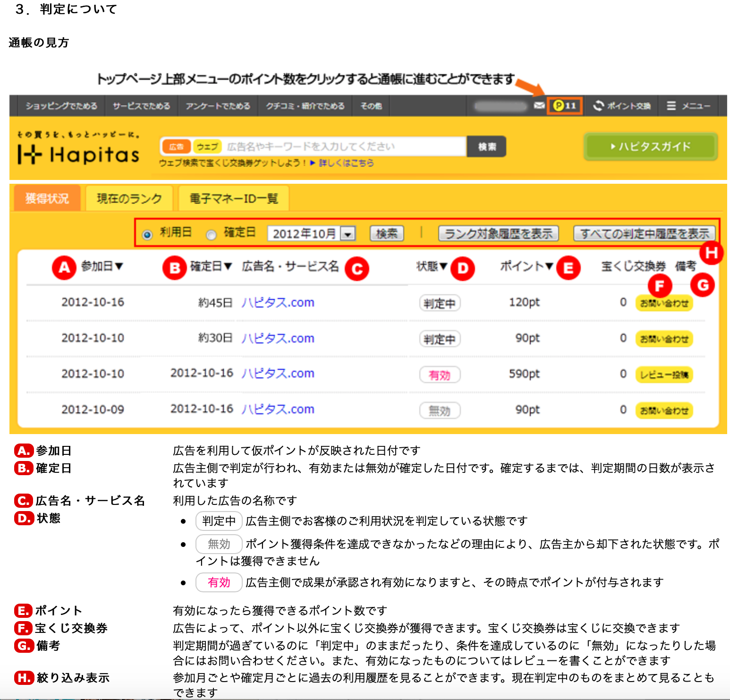Screen dimensions: 730x700
Task: Select the 2012-10-16 date in 参加日 column
Action: [x=93, y=302]
